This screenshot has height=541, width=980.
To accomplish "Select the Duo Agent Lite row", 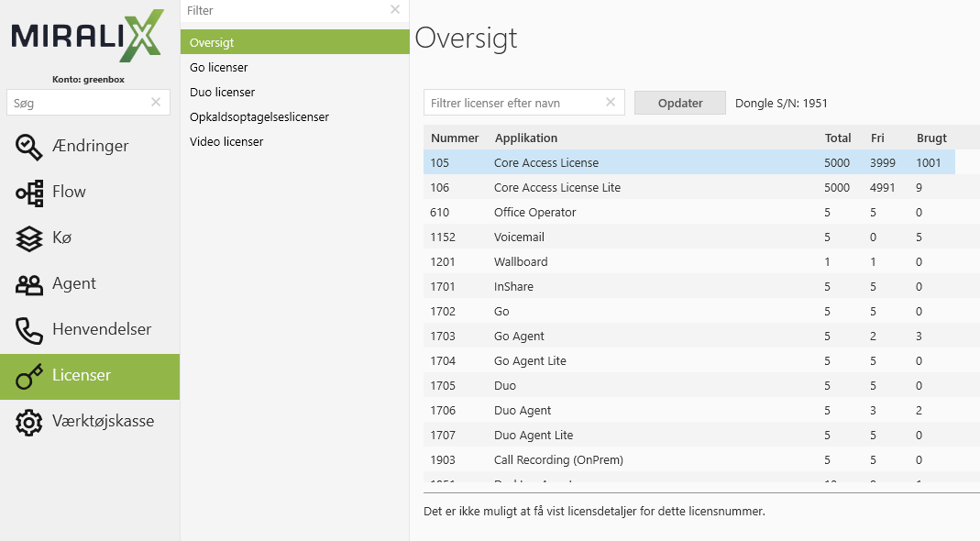I will point(688,435).
